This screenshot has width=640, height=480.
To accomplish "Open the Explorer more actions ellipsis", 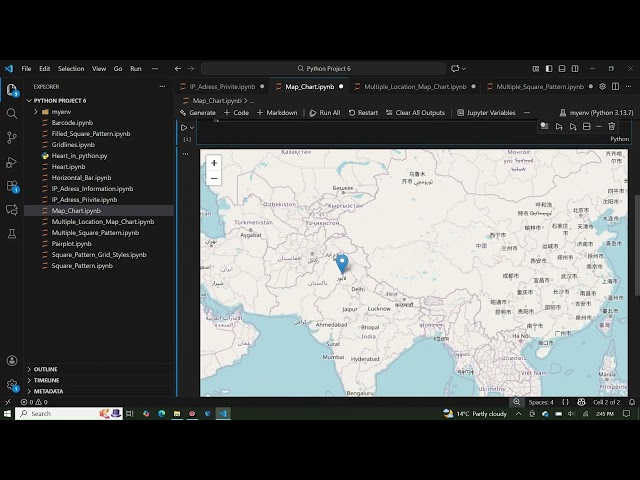I will click(x=162, y=87).
